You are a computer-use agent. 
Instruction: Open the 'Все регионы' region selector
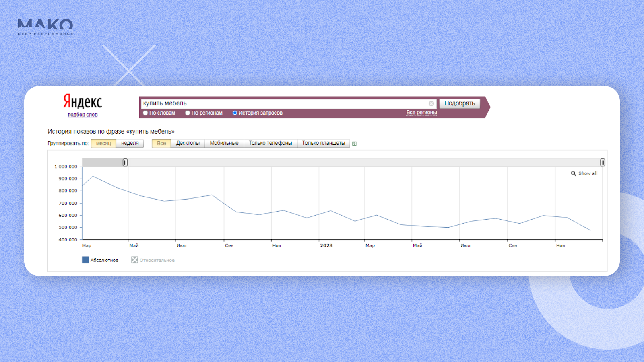coord(421,113)
